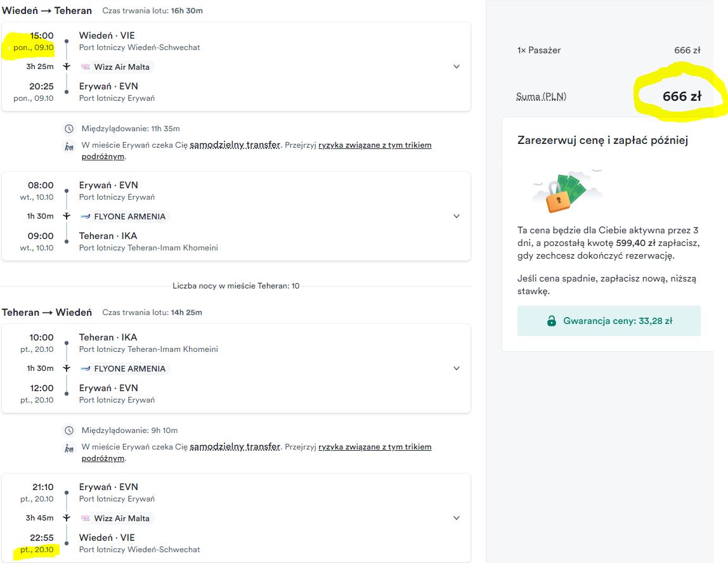The height and width of the screenshot is (563, 728).
Task: Open second 'samodzielny transfer' link on return layover
Action: tap(235, 446)
